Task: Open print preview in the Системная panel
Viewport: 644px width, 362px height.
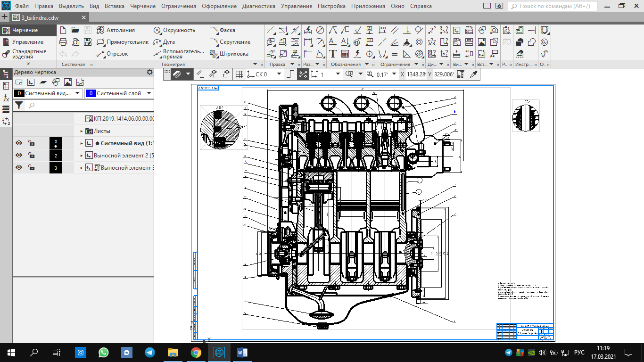Action: 75,42
